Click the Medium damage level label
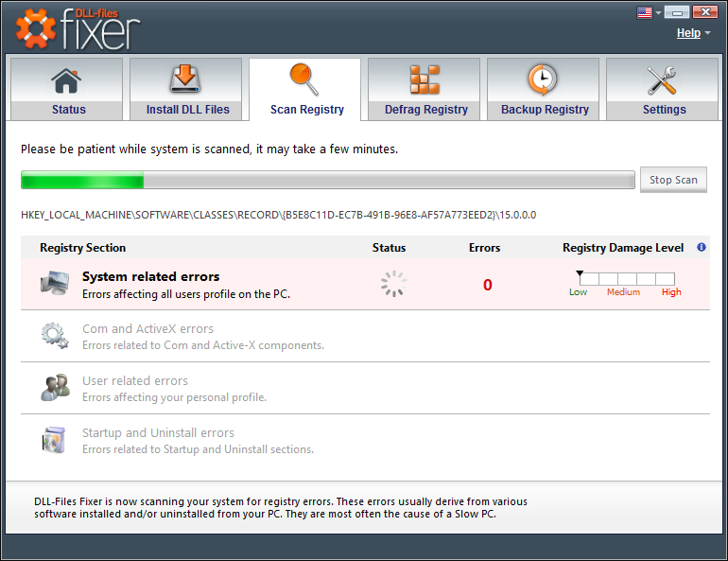 [624, 292]
